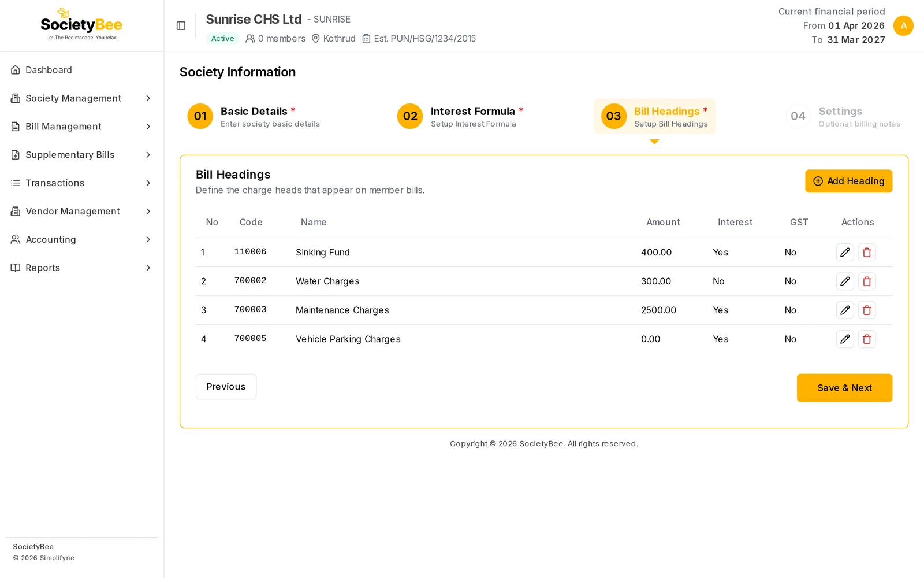Toggle the sidebar panel icon
This screenshot has height=578, width=924.
(x=181, y=26)
